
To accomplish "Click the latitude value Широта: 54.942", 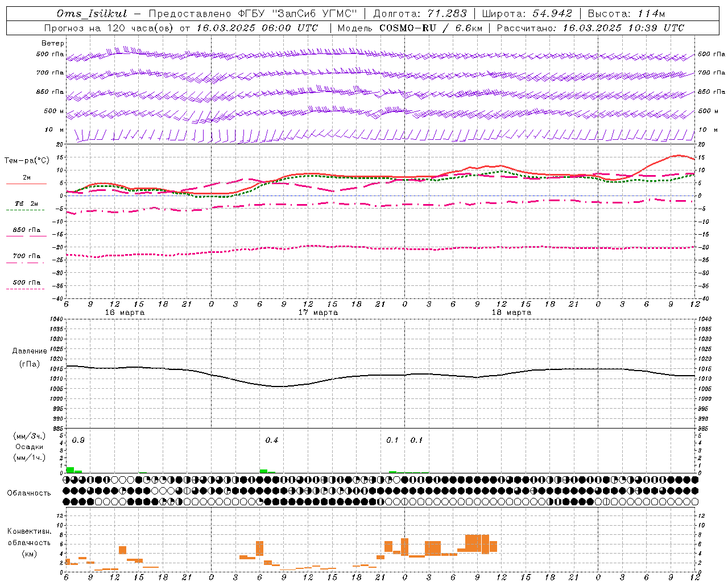I will (527, 14).
